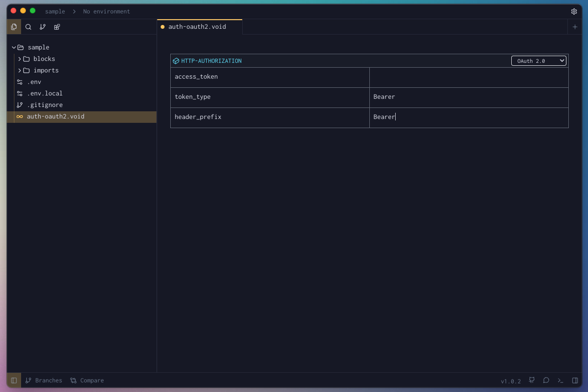Toggle the sidebar panel icon bottom left
The height and width of the screenshot is (392, 588).
(13, 380)
